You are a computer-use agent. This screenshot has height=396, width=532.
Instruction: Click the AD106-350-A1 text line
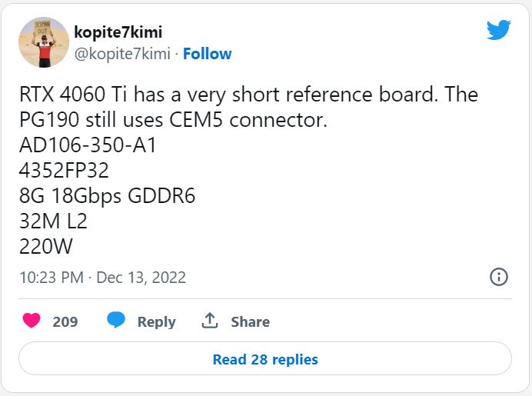coord(88,145)
